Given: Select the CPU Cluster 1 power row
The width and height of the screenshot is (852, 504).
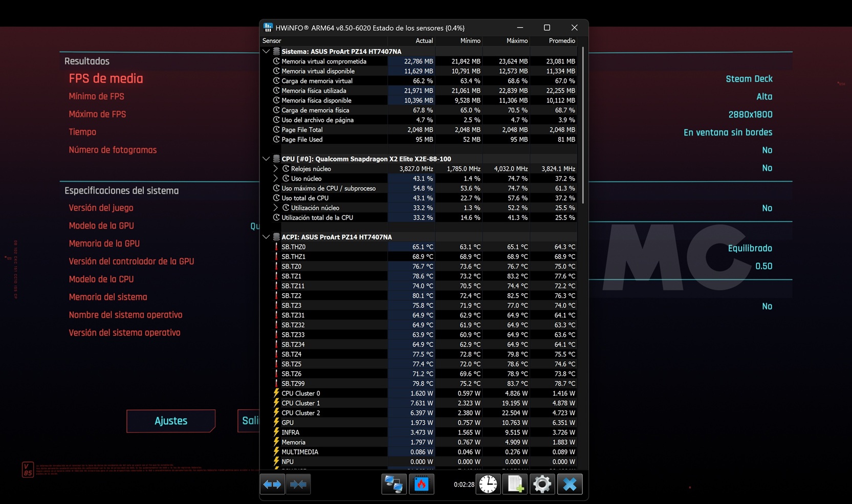Looking at the screenshot, I should 420,403.
